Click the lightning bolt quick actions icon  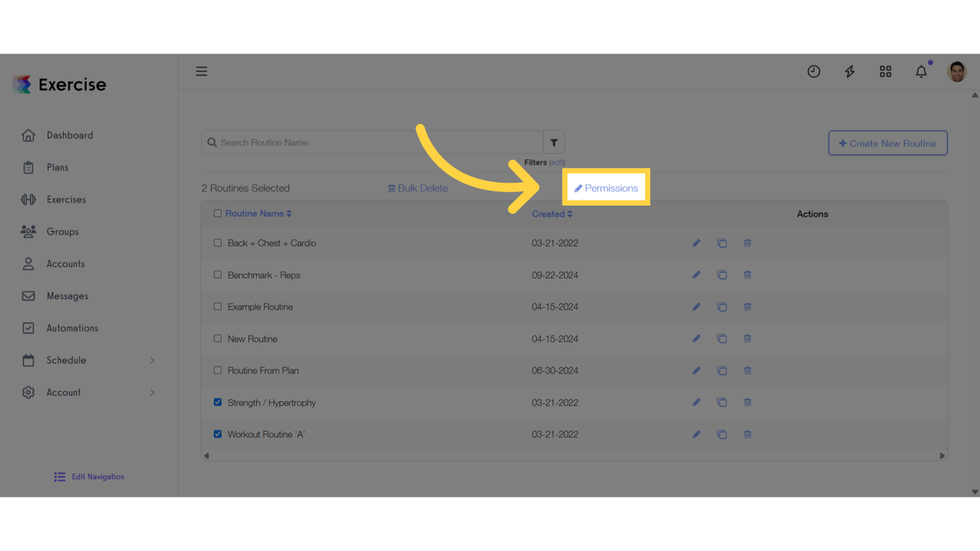pyautogui.click(x=849, y=71)
